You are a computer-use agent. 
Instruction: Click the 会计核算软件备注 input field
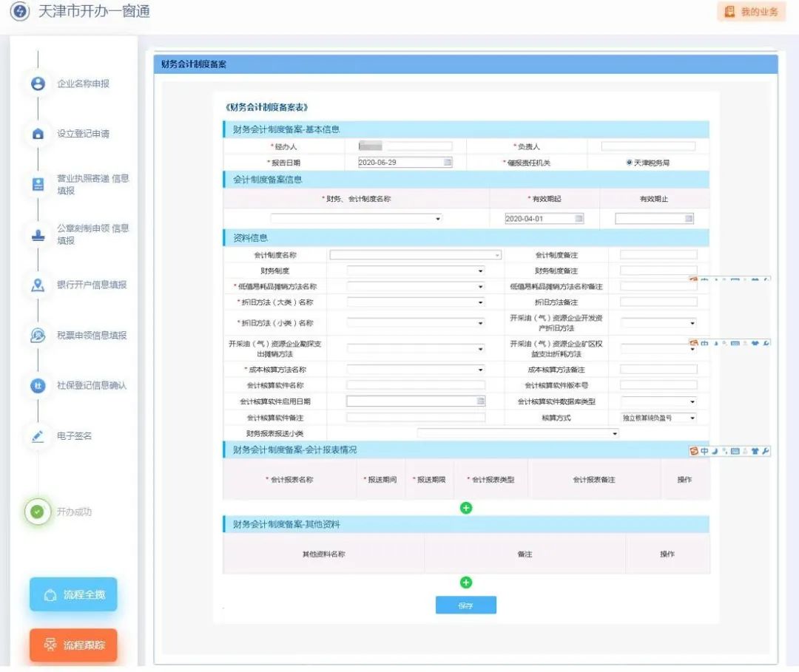[415, 418]
